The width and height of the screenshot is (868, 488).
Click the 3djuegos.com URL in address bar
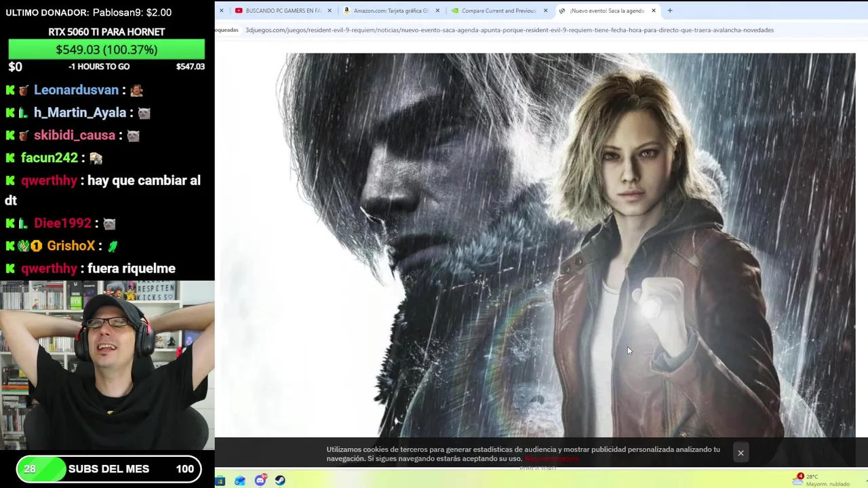coord(509,30)
